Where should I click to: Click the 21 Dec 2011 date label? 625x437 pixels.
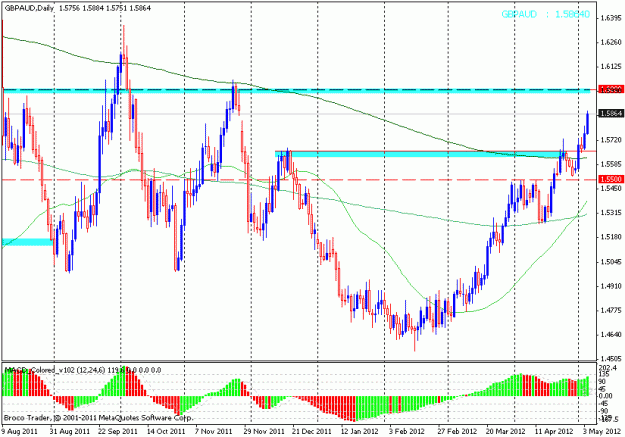click(312, 432)
